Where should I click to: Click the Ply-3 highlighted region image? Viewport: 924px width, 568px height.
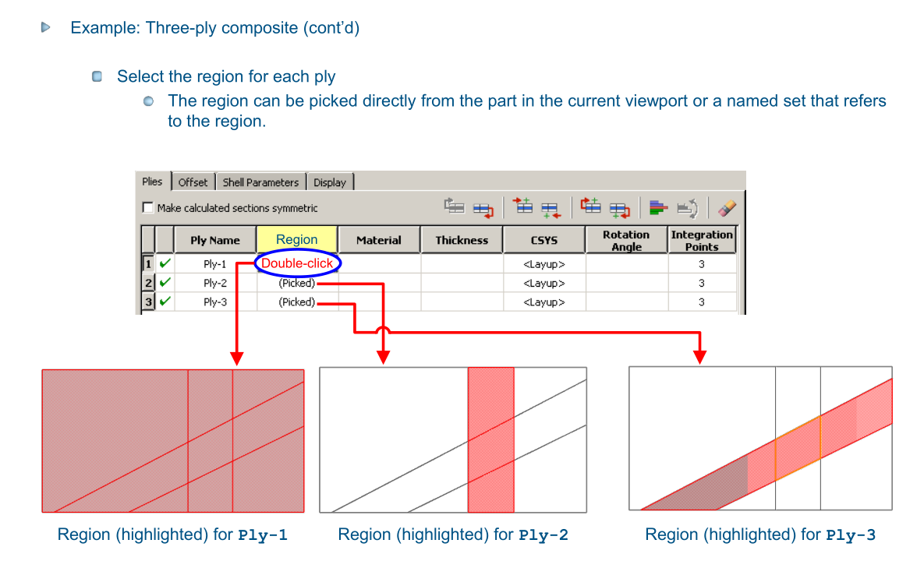[x=760, y=439]
